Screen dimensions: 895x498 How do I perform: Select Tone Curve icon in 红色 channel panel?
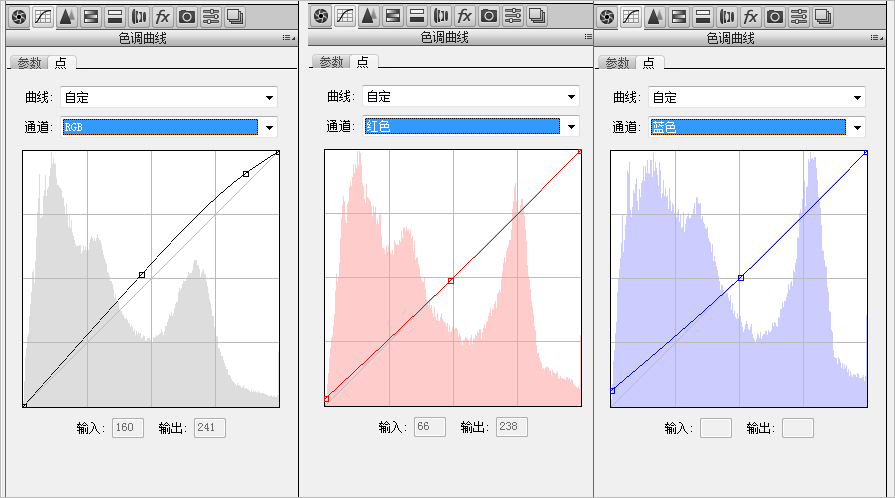point(345,16)
